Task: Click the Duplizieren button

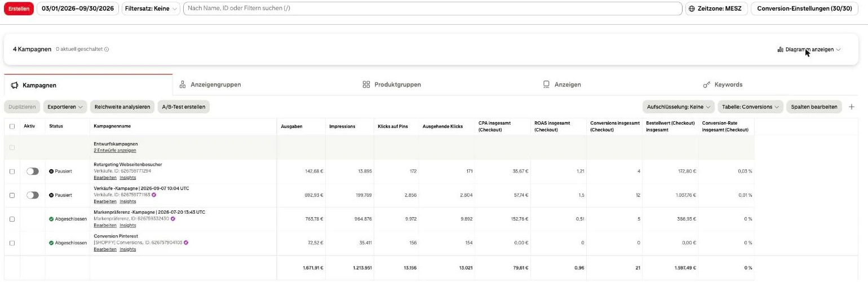Action: [23, 107]
